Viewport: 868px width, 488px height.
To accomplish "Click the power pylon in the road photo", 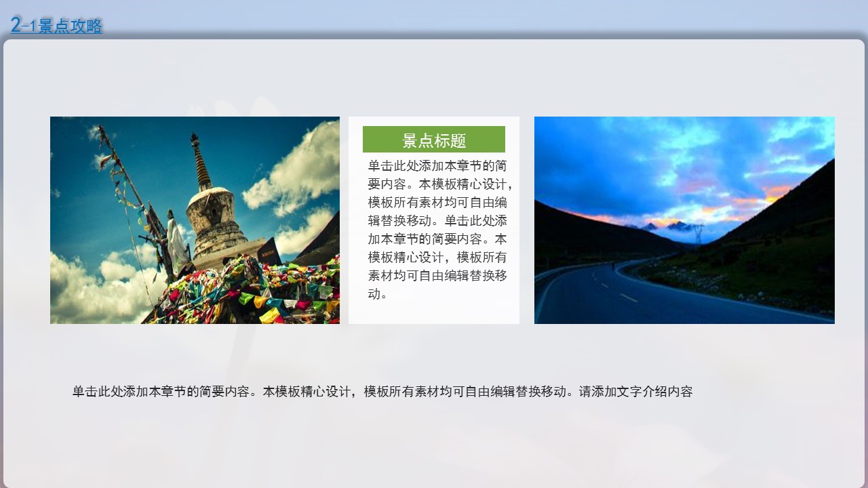I will click(x=698, y=232).
